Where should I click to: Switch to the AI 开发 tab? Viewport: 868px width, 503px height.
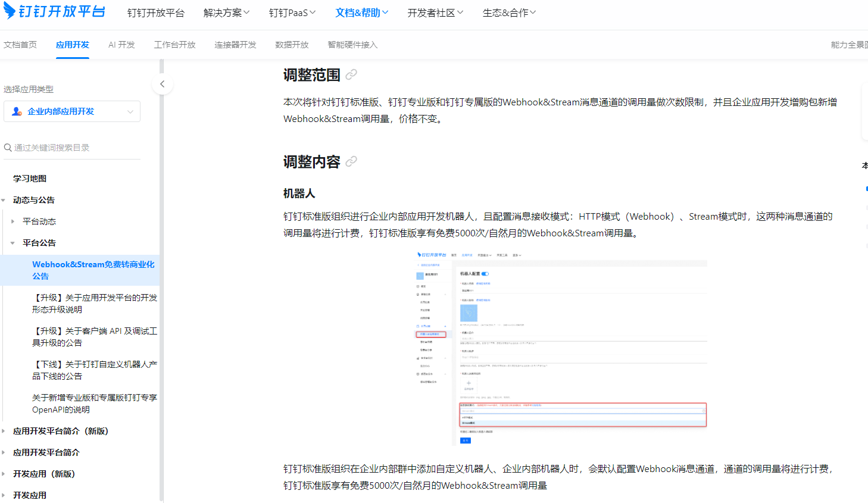[x=121, y=45]
